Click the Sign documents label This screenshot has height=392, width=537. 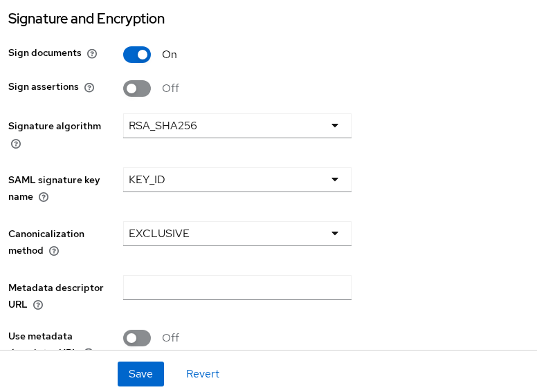(x=45, y=53)
